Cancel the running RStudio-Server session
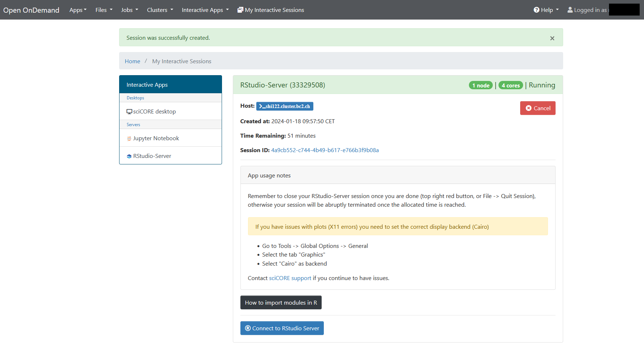 tap(538, 108)
